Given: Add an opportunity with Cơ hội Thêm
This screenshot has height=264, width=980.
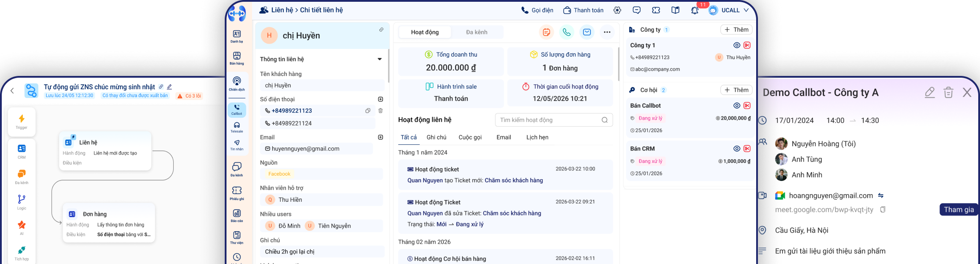Looking at the screenshot, I should coord(736,90).
